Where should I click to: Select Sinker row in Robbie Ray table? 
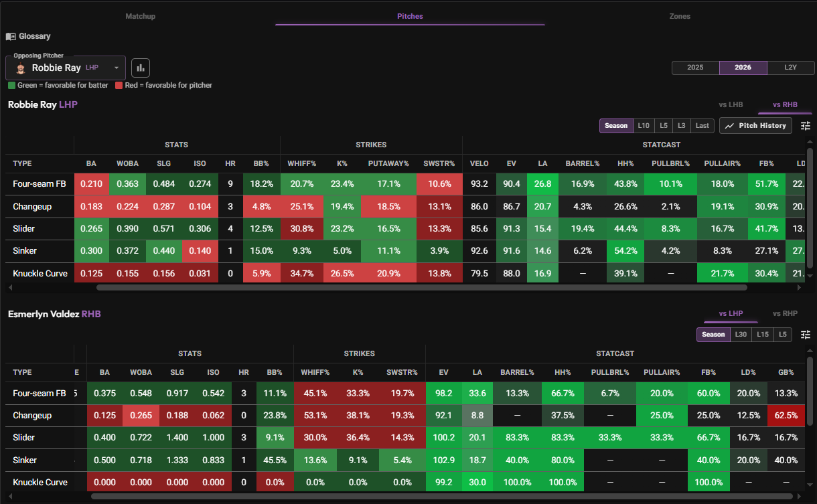(x=406, y=250)
